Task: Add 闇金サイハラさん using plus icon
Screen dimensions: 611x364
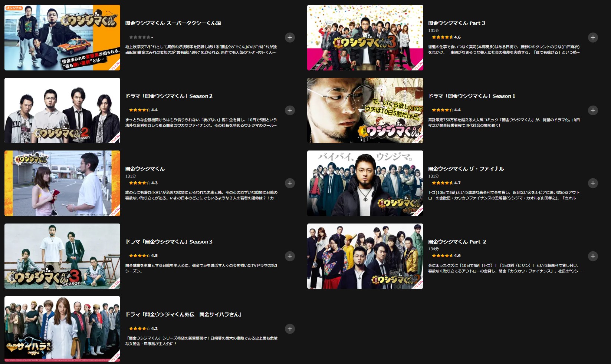Action: point(290,329)
